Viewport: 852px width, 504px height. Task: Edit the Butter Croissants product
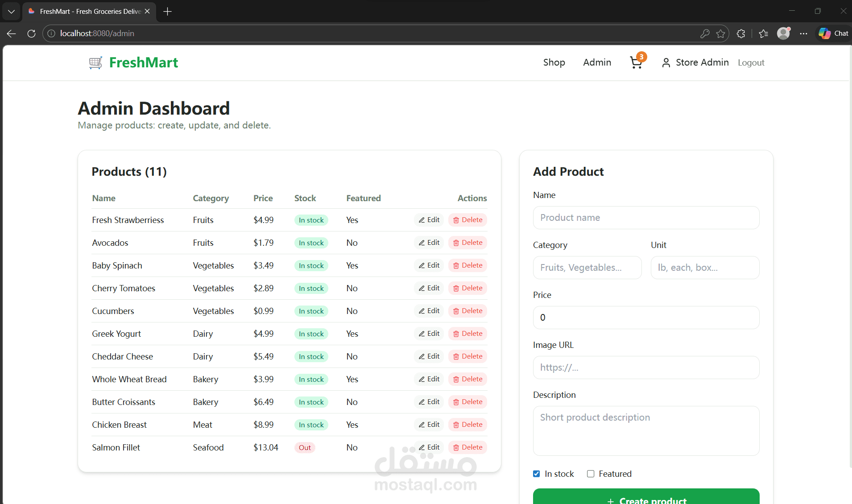pyautogui.click(x=429, y=402)
